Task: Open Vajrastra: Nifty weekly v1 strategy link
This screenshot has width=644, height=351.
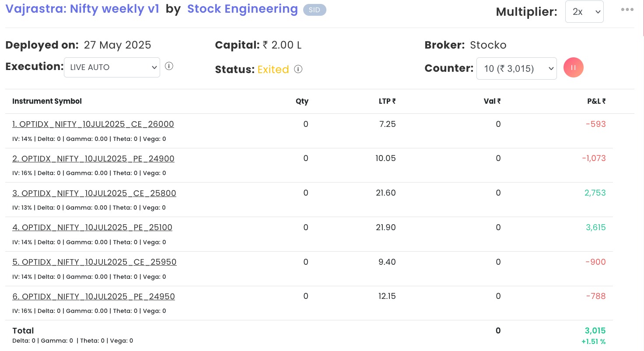Action: coord(82,9)
